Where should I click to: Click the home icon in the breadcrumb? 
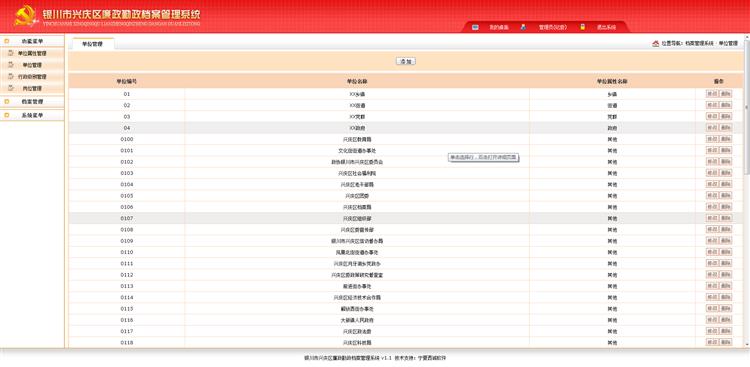click(x=656, y=44)
